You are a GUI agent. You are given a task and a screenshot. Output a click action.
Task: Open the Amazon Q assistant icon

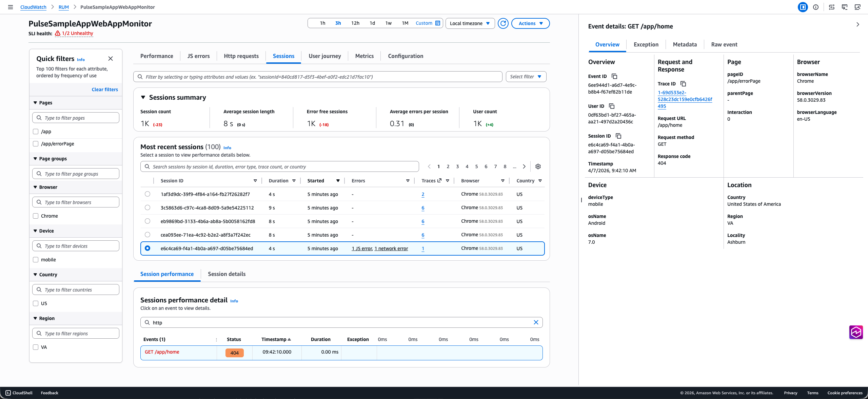coord(856,332)
